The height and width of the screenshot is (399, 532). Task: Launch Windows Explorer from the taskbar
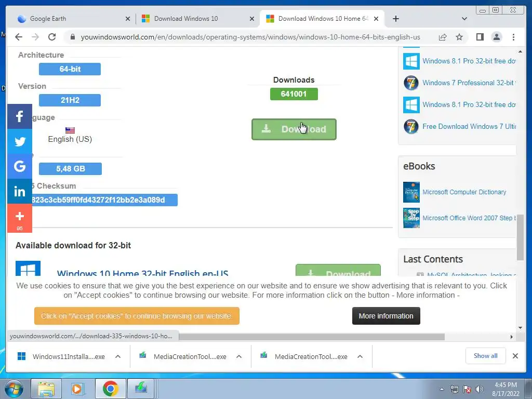point(46,389)
